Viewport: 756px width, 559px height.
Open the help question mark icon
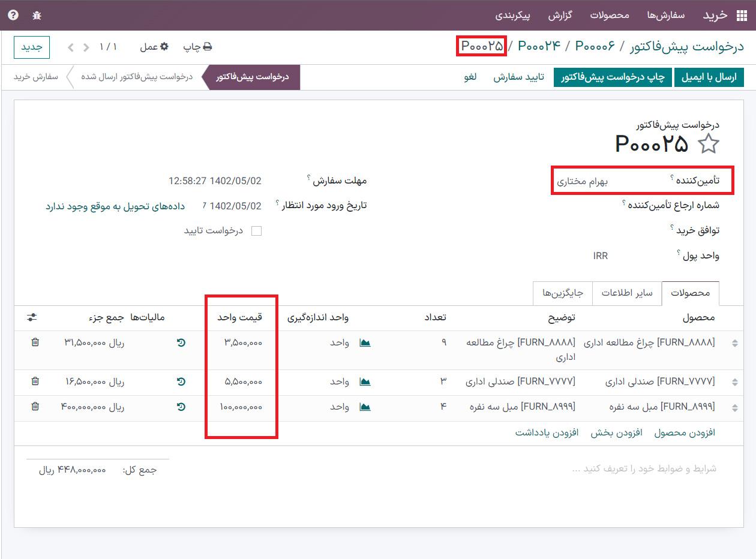coord(13,15)
